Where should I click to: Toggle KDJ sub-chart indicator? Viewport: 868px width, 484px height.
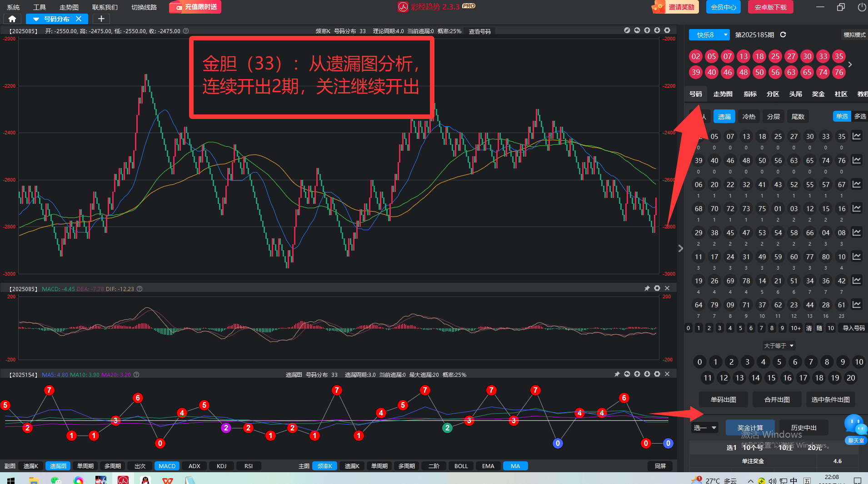[x=221, y=466]
